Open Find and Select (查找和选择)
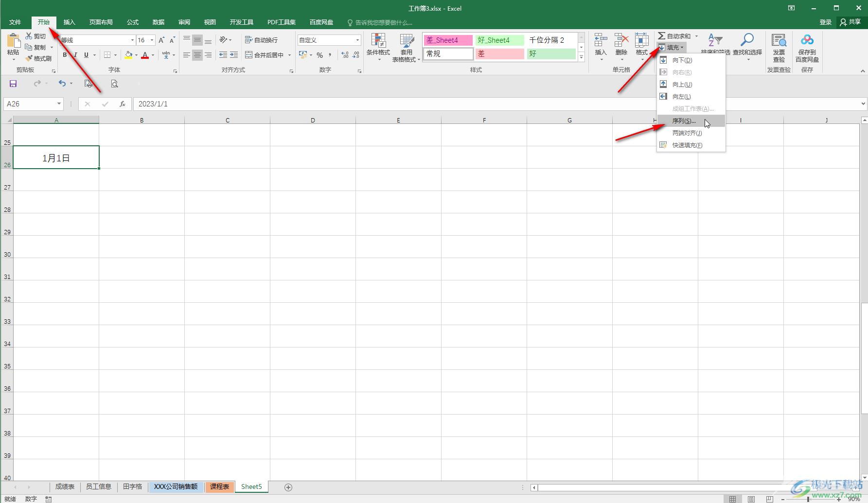 747,47
